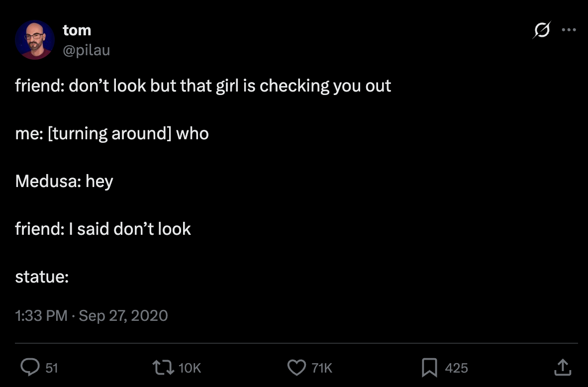Click the 10K reposts count
Viewport: 588px width, 387px height.
click(189, 368)
